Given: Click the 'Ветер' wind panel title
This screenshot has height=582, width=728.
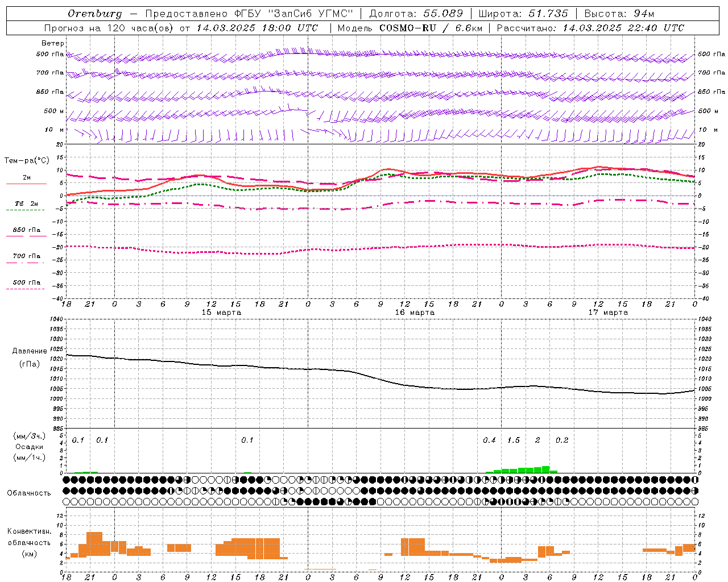Looking at the screenshot, I should pyautogui.click(x=53, y=43).
